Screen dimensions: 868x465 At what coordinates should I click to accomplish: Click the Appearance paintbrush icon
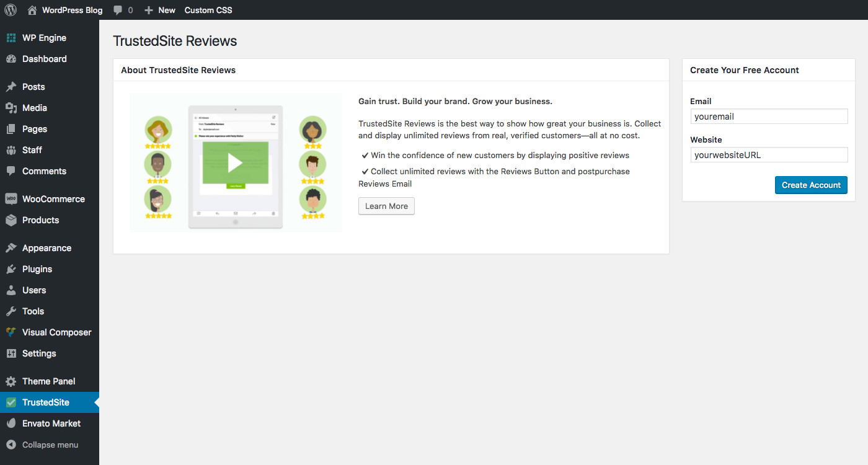(x=11, y=248)
